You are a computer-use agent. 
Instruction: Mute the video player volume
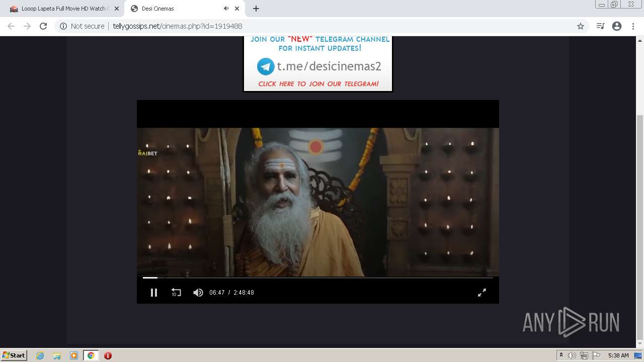tap(198, 293)
